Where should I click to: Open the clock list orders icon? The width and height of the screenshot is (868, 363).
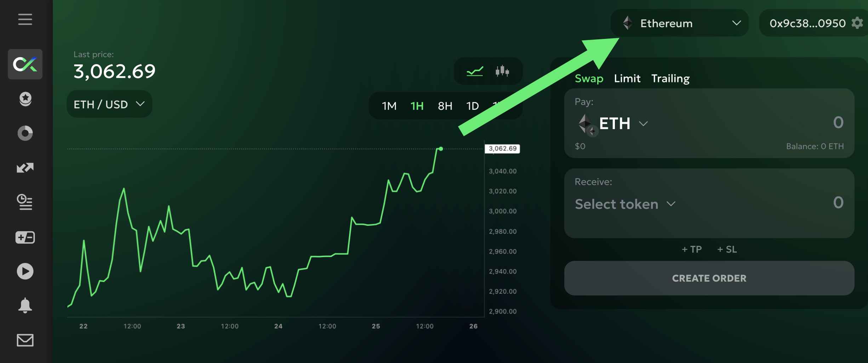[x=25, y=202]
